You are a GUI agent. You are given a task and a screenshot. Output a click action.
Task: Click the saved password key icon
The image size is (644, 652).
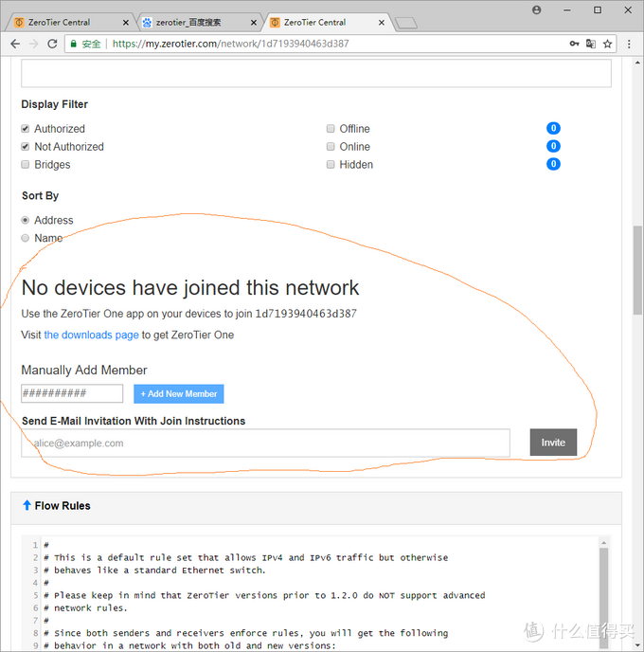574,44
